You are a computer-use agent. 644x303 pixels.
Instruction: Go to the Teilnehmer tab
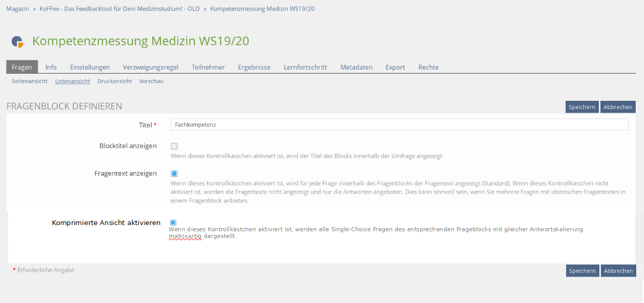(x=208, y=67)
